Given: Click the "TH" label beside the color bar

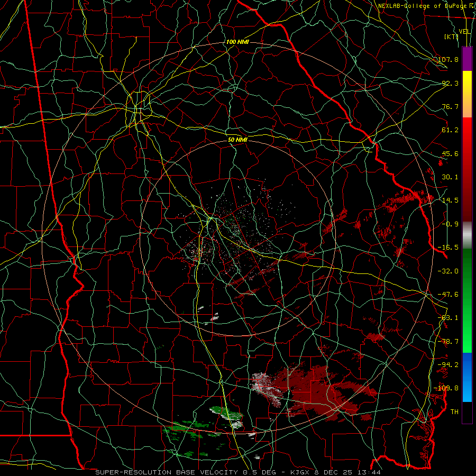Looking at the screenshot, I should (x=454, y=411).
